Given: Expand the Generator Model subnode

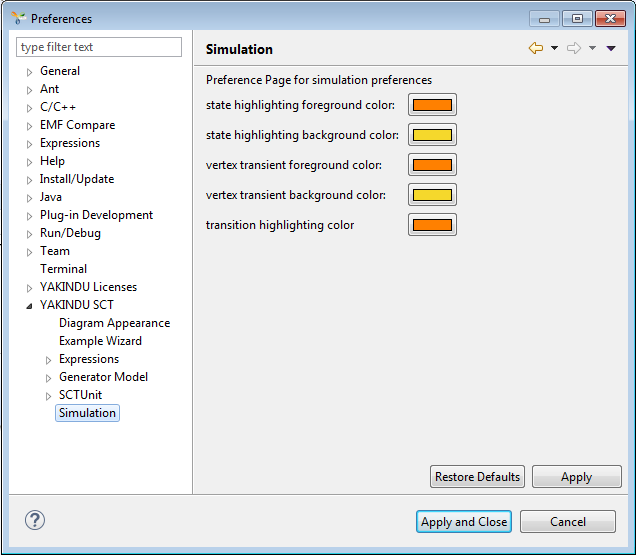Looking at the screenshot, I should coord(49,378).
